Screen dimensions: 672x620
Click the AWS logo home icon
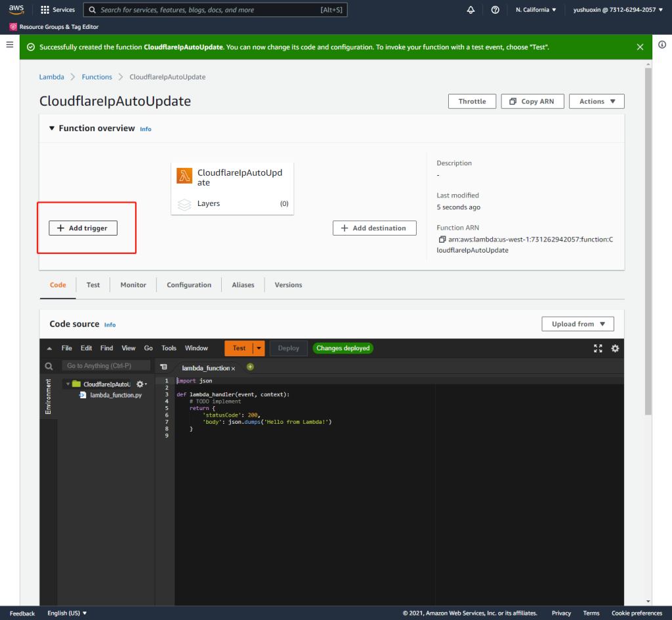(x=16, y=10)
